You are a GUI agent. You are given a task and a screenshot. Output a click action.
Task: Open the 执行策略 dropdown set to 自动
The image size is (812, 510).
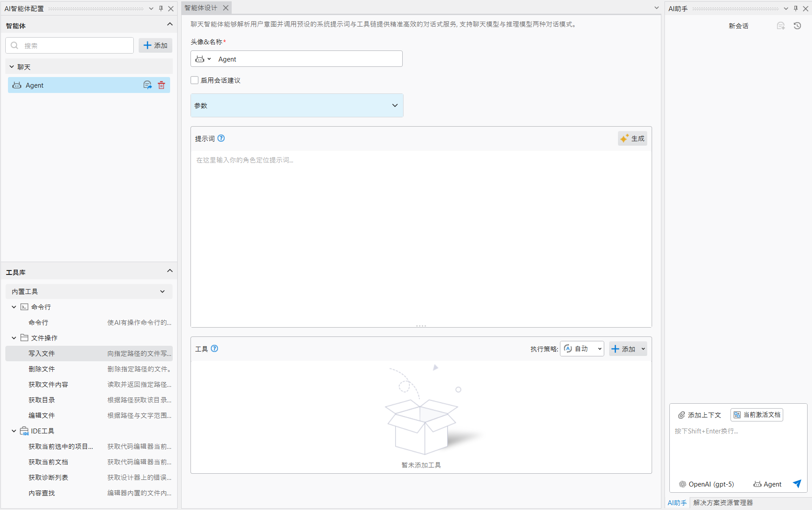pos(582,349)
